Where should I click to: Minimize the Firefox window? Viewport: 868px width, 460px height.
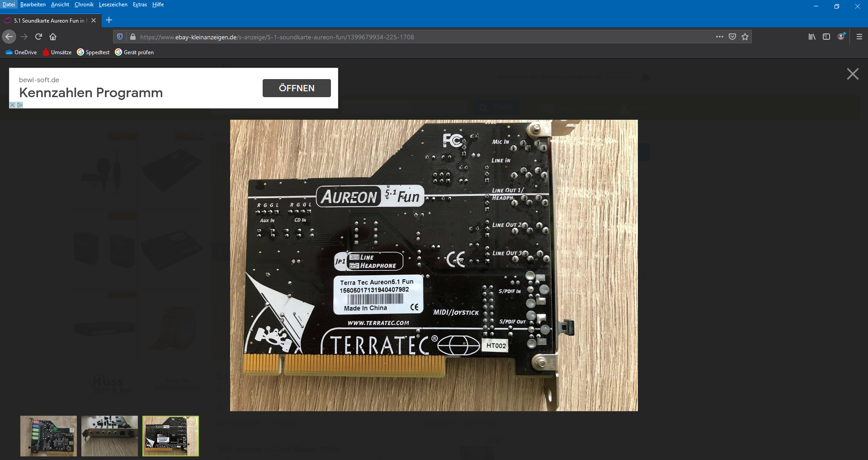(816, 6)
